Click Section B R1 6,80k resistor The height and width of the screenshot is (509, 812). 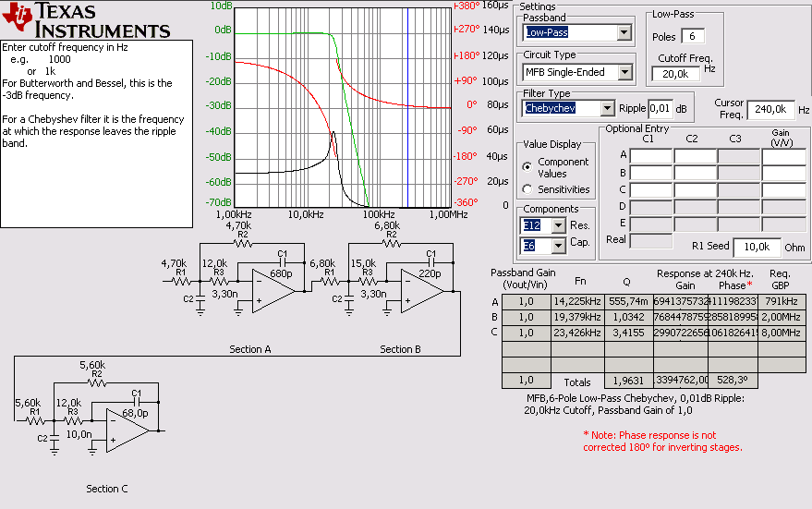pos(330,281)
